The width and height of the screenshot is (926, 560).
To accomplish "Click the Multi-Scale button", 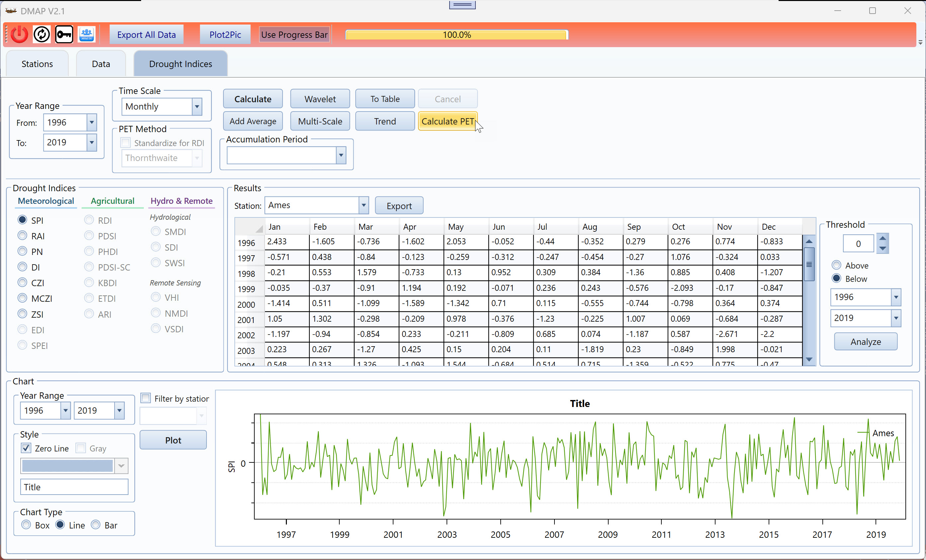I will coord(320,121).
